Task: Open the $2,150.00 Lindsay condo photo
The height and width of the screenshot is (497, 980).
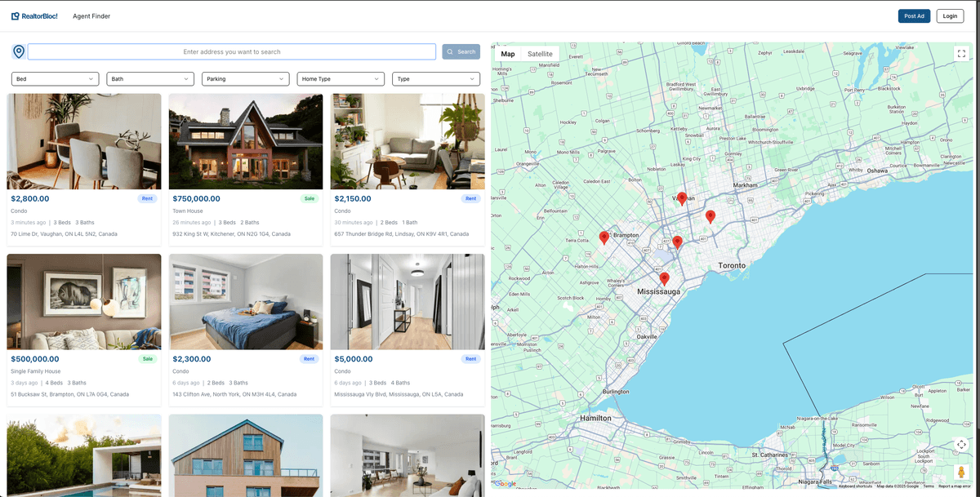Action: tap(408, 141)
